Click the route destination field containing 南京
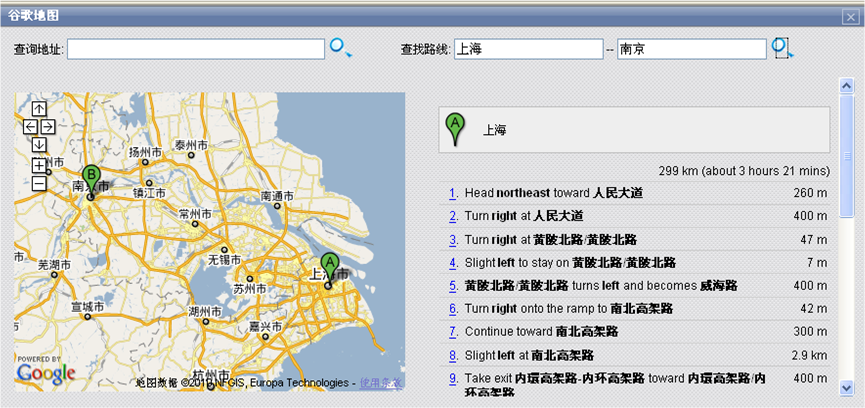 coord(691,49)
